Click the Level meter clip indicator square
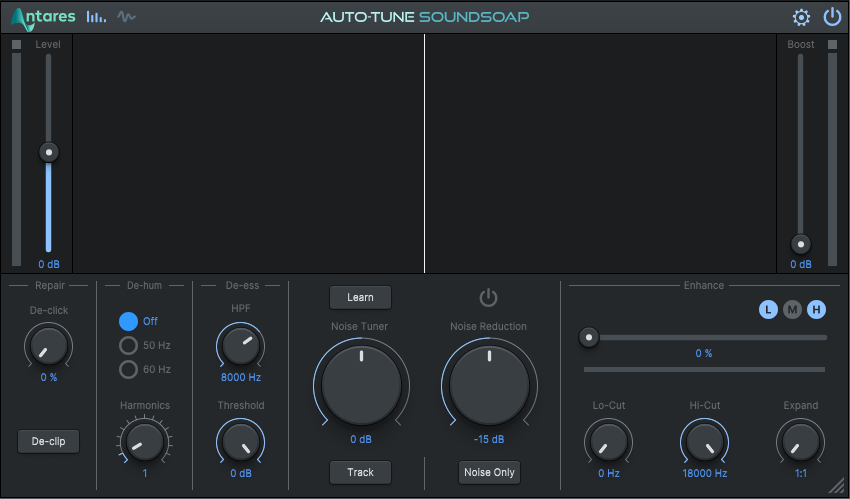 17,44
